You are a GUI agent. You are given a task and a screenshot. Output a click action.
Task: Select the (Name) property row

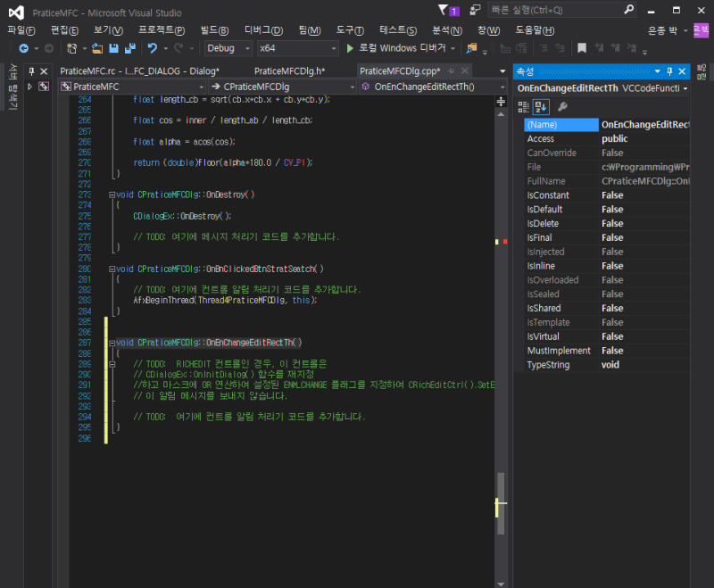click(608, 125)
